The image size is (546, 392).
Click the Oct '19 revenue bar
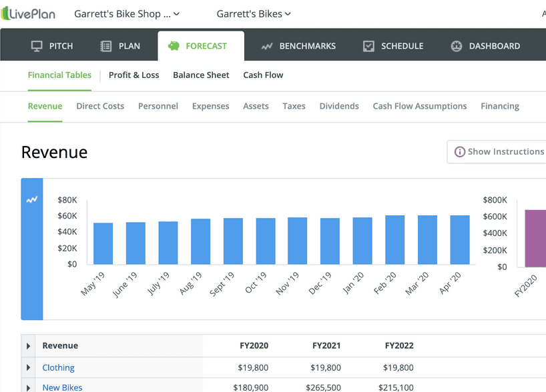pos(266,241)
